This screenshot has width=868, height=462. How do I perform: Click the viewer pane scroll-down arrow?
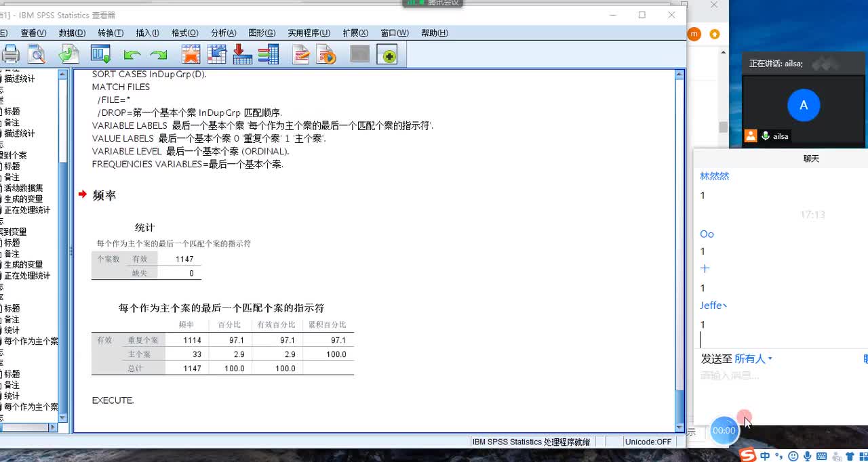tap(679, 427)
